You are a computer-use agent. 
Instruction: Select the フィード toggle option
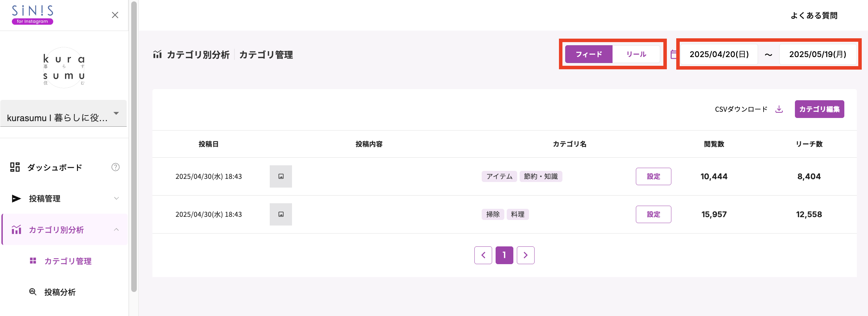(589, 54)
